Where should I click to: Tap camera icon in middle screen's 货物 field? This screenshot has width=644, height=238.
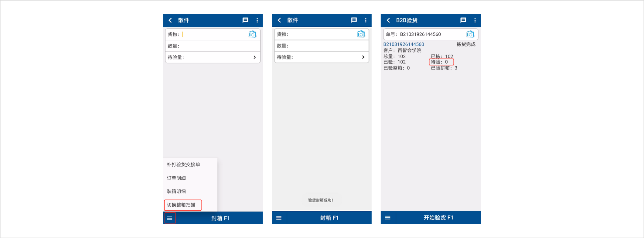pyautogui.click(x=361, y=34)
